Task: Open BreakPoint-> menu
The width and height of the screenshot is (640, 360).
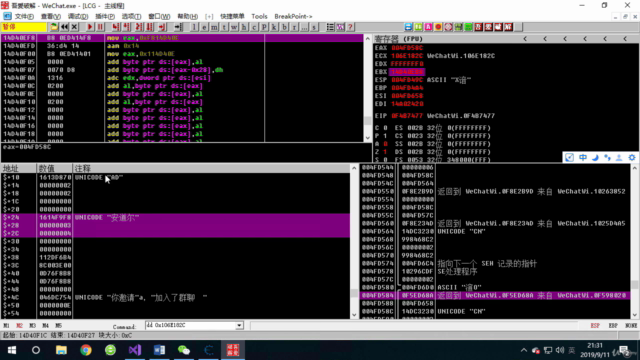Action: 293,16
